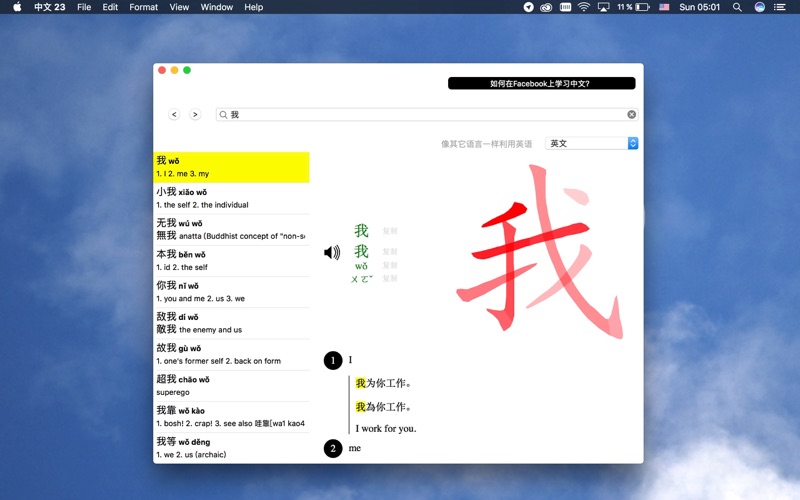Click the round checkmark icon in the menu bar
800x500 pixels.
point(529,7)
